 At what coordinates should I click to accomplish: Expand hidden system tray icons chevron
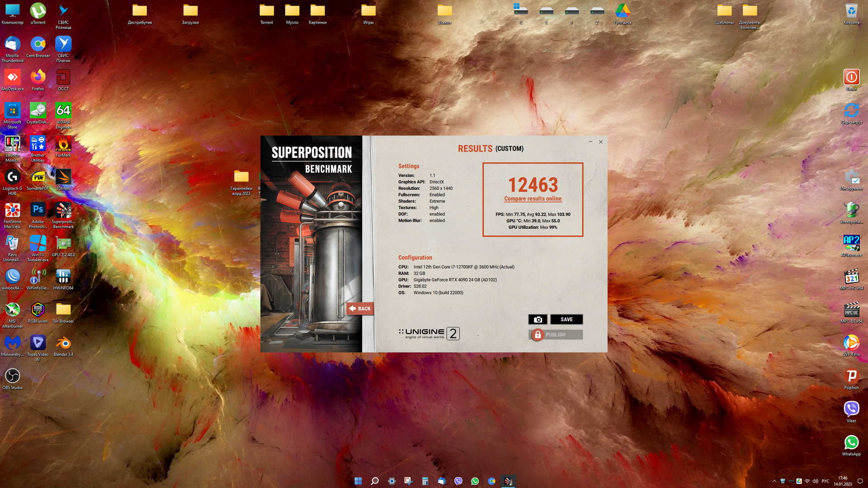pos(774,481)
